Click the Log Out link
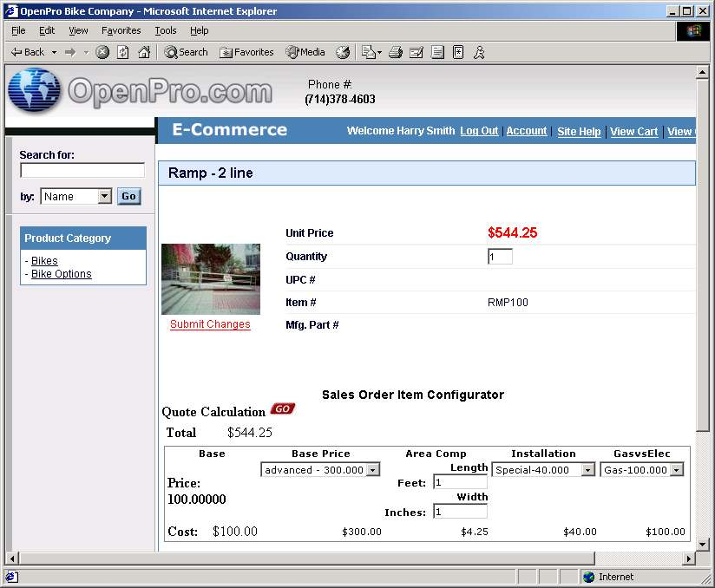 [479, 131]
